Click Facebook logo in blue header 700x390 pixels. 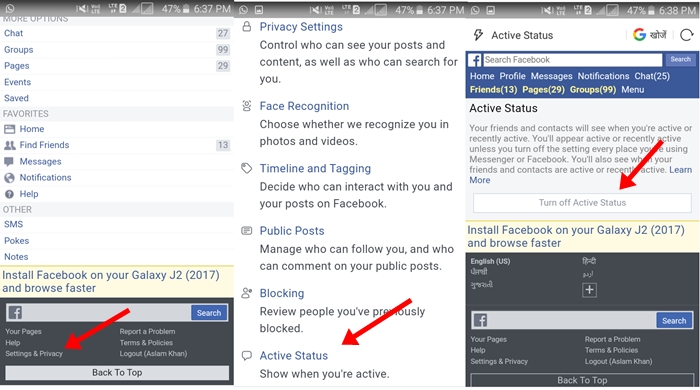pos(475,60)
